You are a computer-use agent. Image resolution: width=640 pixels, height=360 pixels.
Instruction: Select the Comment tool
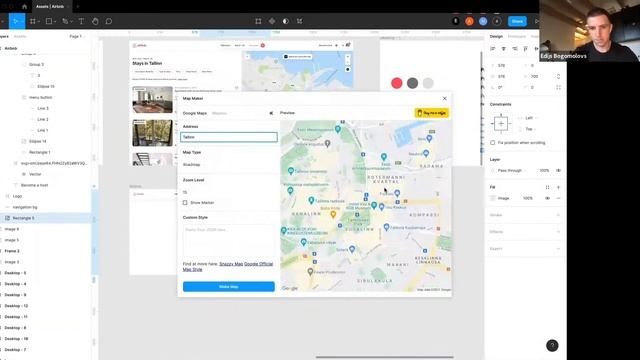tap(109, 21)
